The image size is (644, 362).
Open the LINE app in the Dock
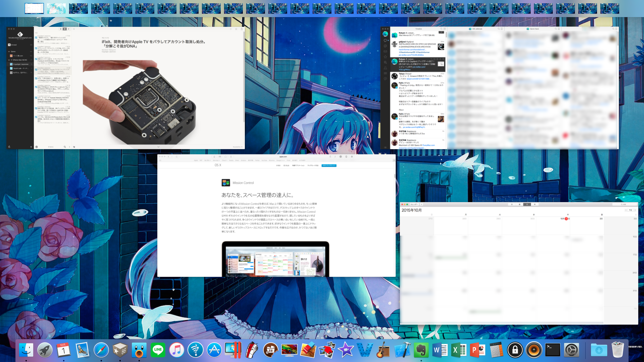tap(158, 350)
